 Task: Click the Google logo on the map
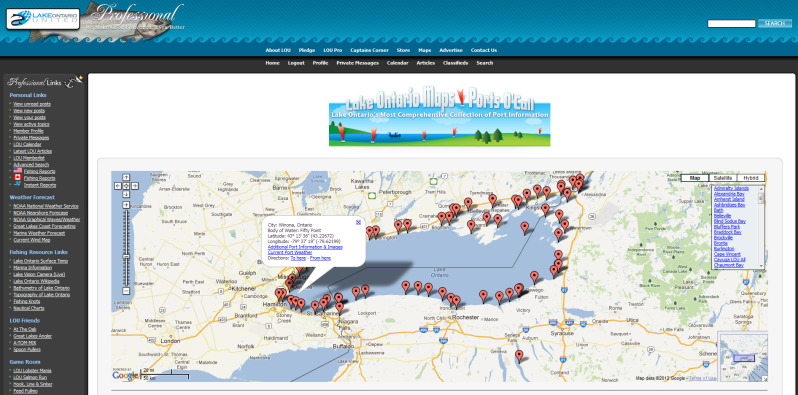pyautogui.click(x=125, y=376)
